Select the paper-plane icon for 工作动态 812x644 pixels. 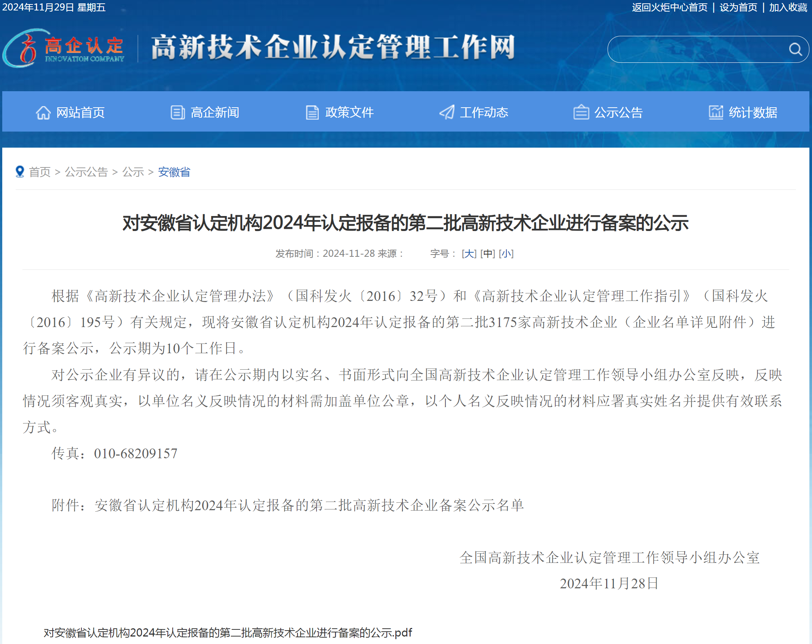pos(446,111)
